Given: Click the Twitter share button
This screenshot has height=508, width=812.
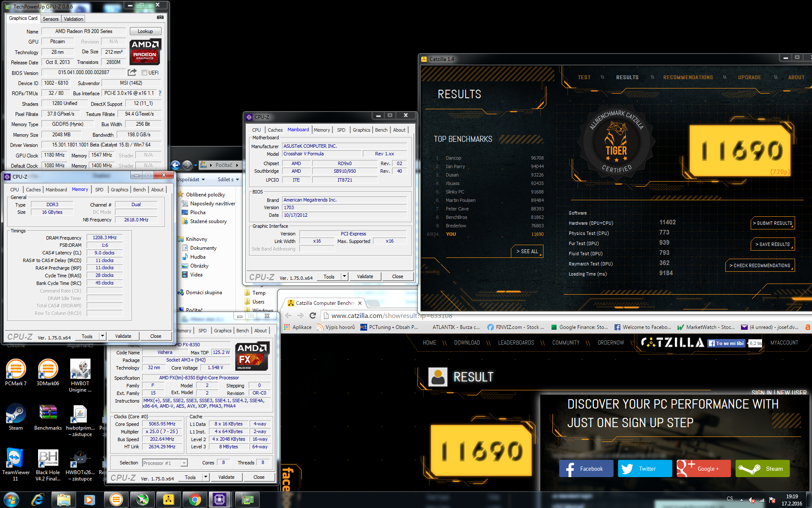Looking at the screenshot, I should coord(645,469).
